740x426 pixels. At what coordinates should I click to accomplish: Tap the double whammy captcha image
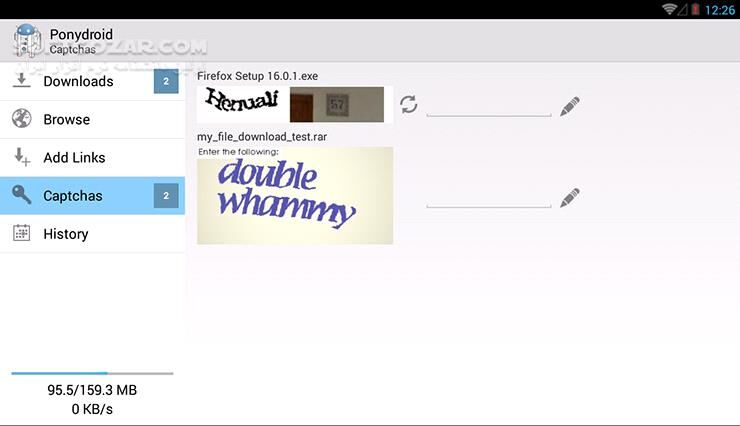pos(295,196)
